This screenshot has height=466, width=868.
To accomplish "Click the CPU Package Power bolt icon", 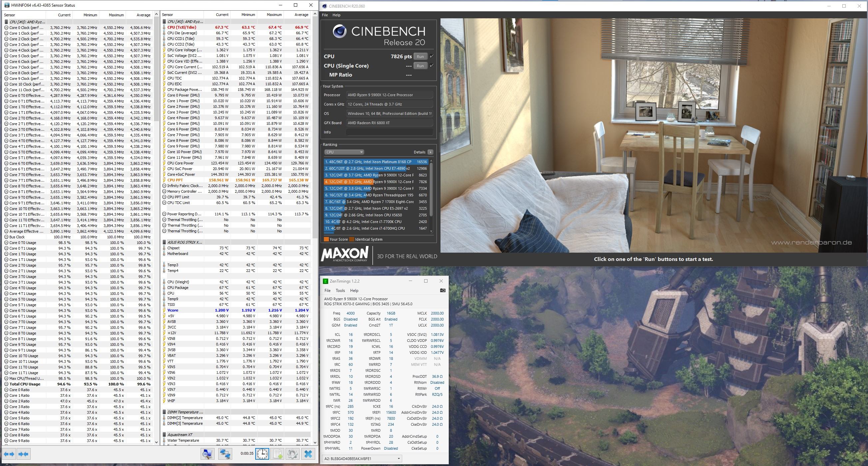I will point(164,90).
